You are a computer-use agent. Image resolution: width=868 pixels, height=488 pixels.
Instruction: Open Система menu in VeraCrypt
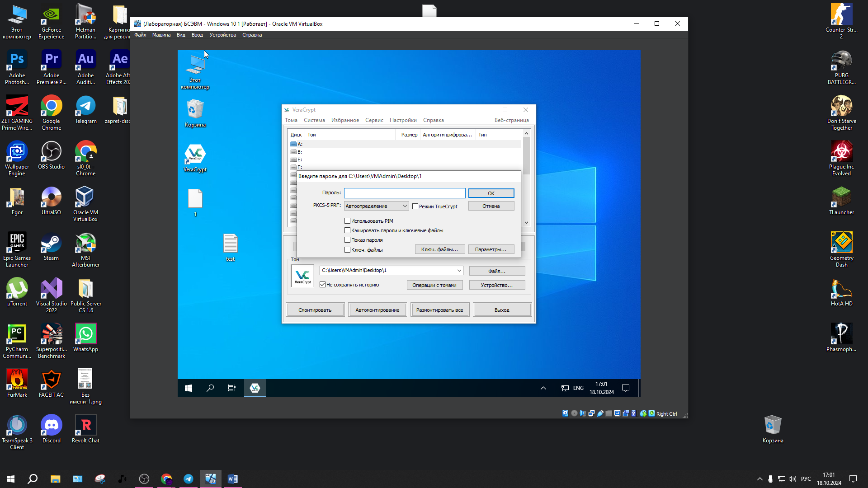click(x=314, y=120)
